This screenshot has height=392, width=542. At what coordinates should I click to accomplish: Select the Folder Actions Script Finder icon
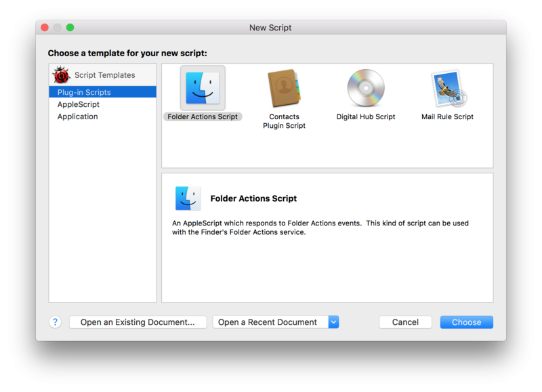[203, 88]
